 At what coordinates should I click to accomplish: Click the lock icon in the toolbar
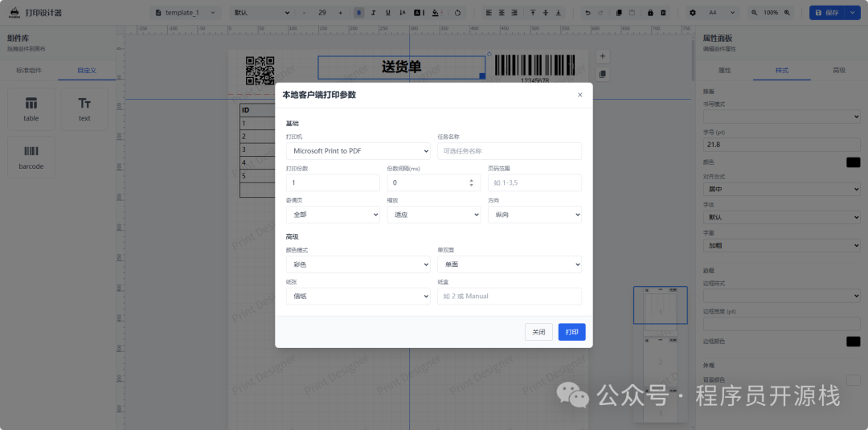pyautogui.click(x=650, y=12)
